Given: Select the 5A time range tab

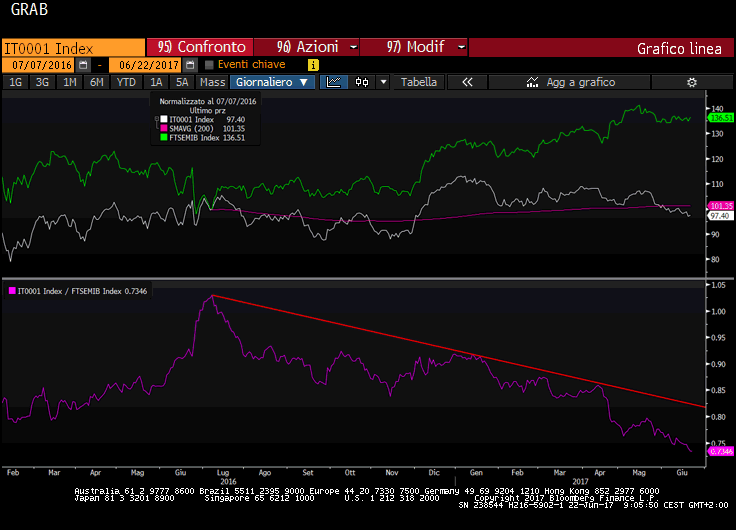Looking at the screenshot, I should pyautogui.click(x=182, y=82).
